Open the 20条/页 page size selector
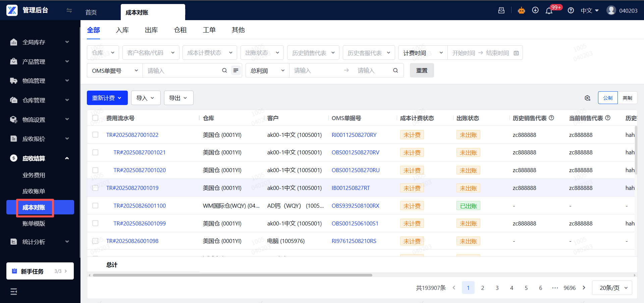This screenshot has width=644, height=303. point(612,288)
